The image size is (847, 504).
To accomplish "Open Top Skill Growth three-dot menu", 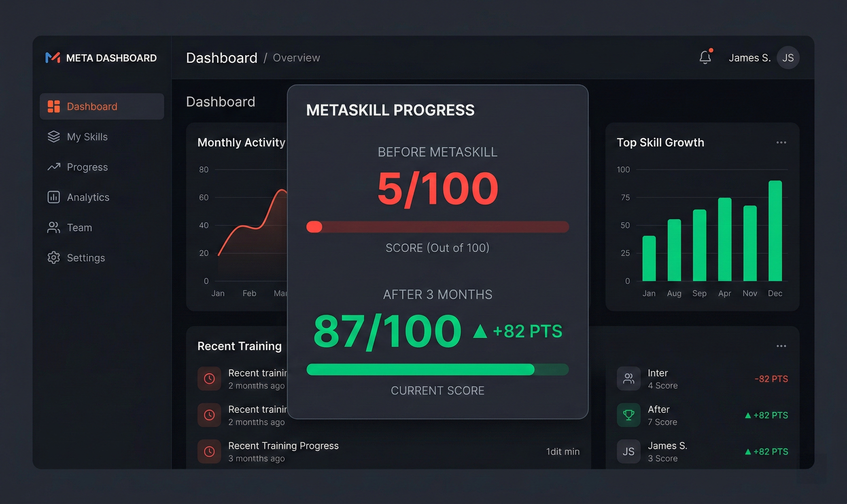I will [781, 142].
